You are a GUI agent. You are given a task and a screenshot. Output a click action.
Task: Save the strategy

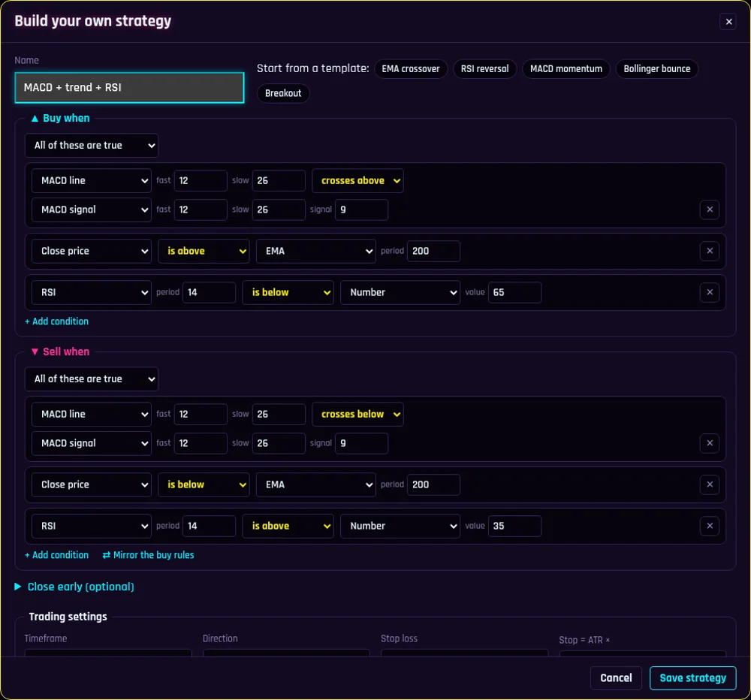click(692, 678)
